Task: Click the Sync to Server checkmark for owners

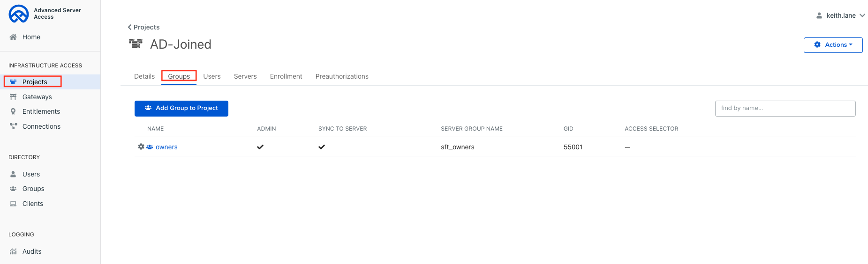Action: pos(322,147)
